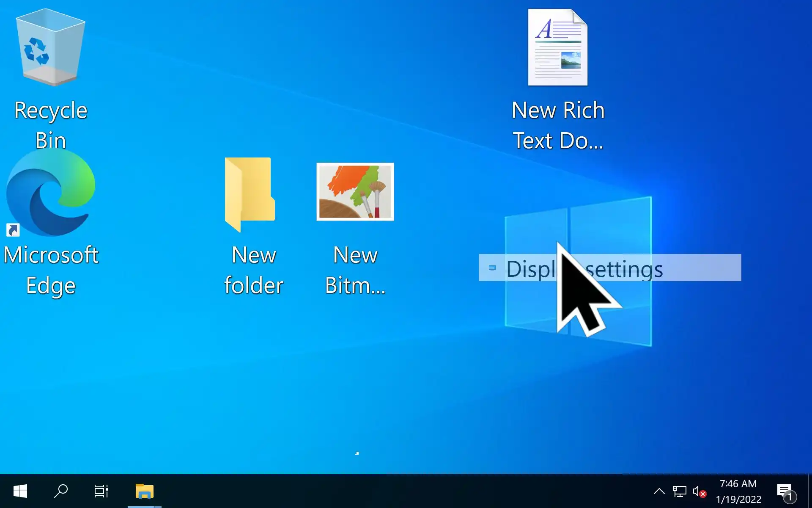Open File Explorer from taskbar
Screen dimensions: 812x508
tap(144, 491)
